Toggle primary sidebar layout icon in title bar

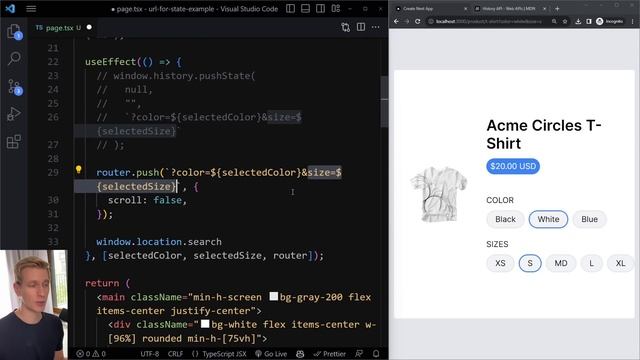(290, 9)
